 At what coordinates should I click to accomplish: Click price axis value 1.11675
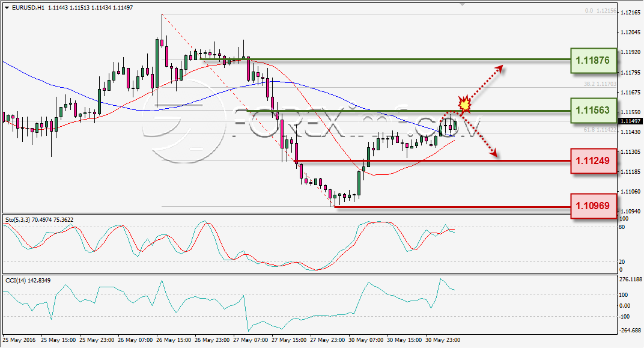coord(630,93)
